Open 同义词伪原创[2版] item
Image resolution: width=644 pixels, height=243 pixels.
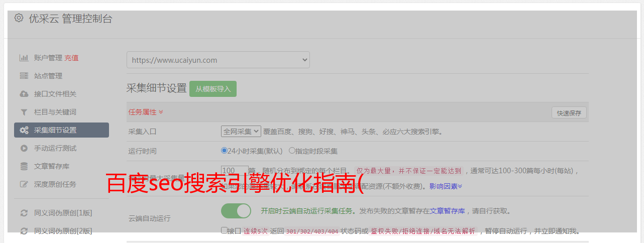point(63,231)
